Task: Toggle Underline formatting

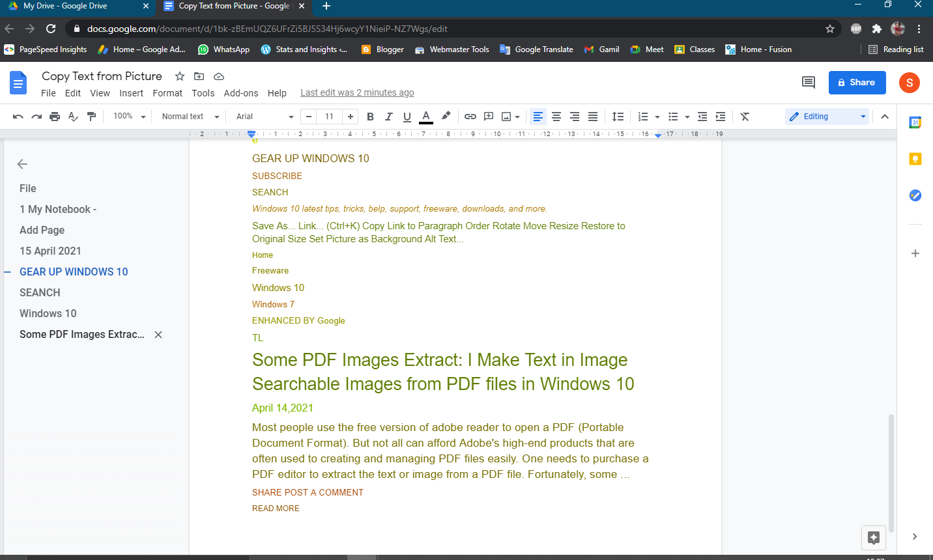Action: pos(407,117)
